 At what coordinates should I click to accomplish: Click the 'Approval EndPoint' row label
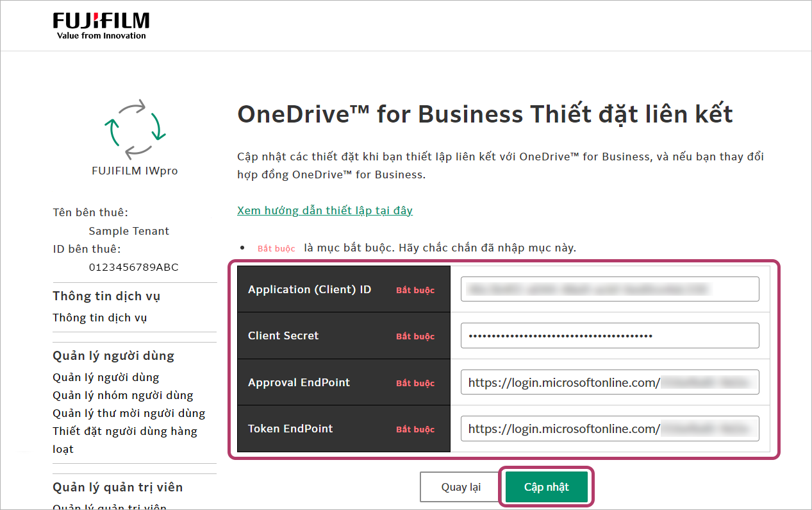(299, 382)
